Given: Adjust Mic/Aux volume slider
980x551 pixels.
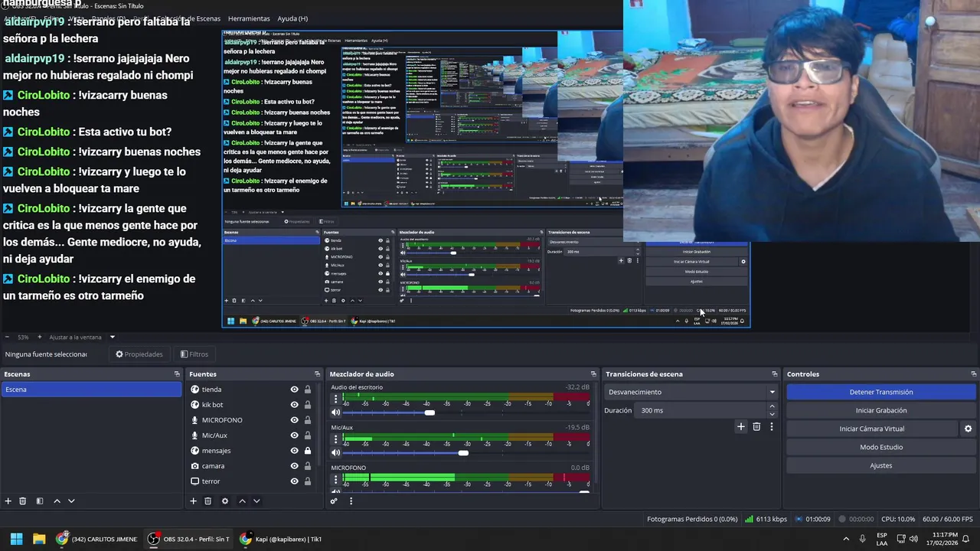Looking at the screenshot, I should point(463,453).
